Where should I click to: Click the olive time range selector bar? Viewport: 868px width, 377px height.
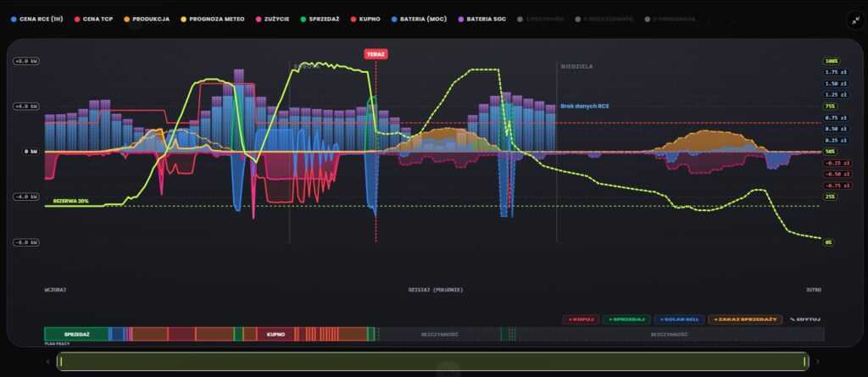click(433, 362)
